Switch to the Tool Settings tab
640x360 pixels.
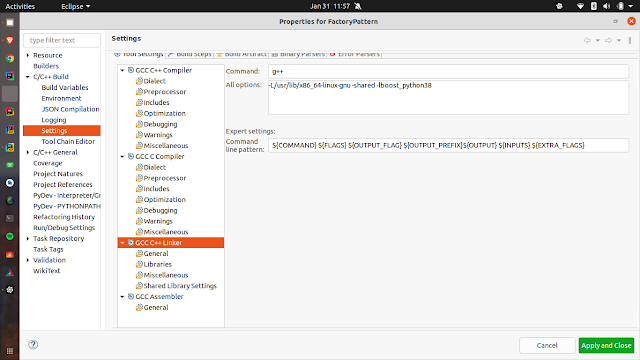(x=139, y=54)
